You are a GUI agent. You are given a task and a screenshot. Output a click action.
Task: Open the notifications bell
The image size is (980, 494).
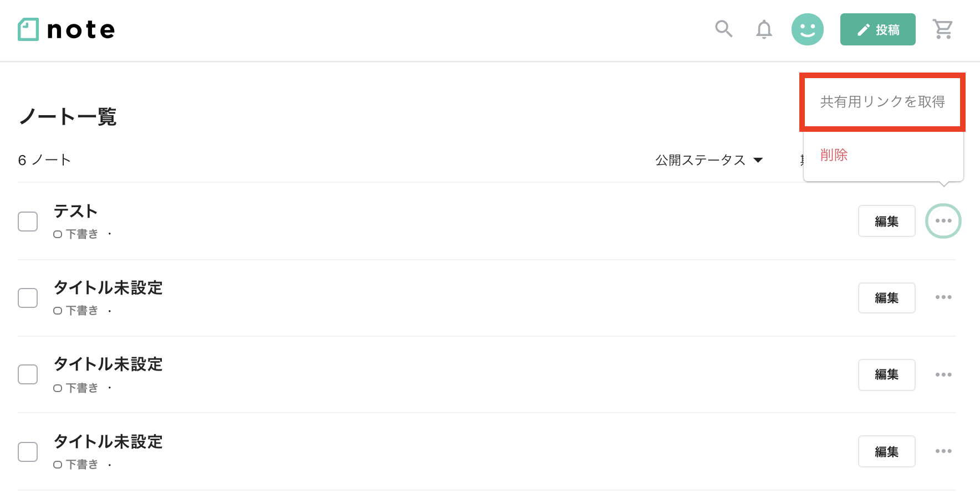764,29
